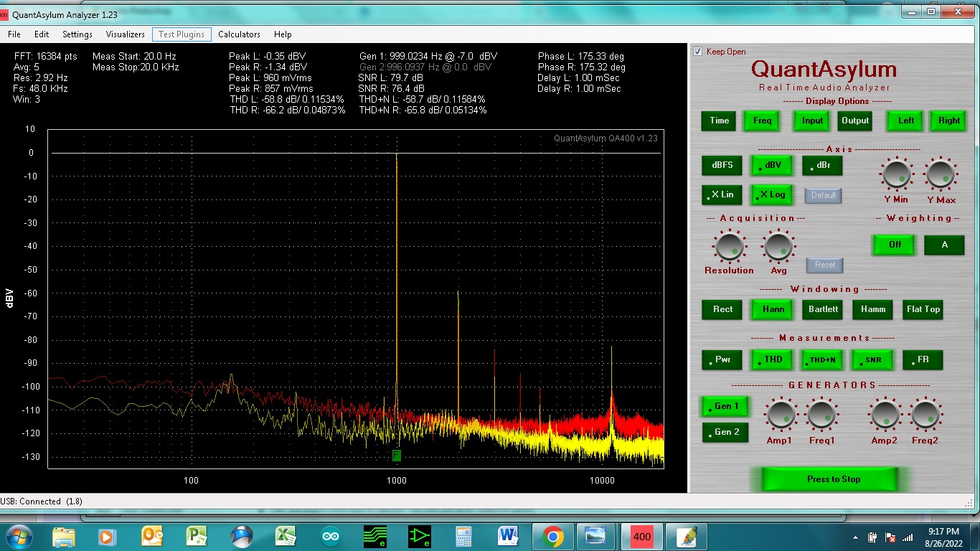The height and width of the screenshot is (551, 980).
Task: Show hidden system tray icons
Action: coord(855,537)
